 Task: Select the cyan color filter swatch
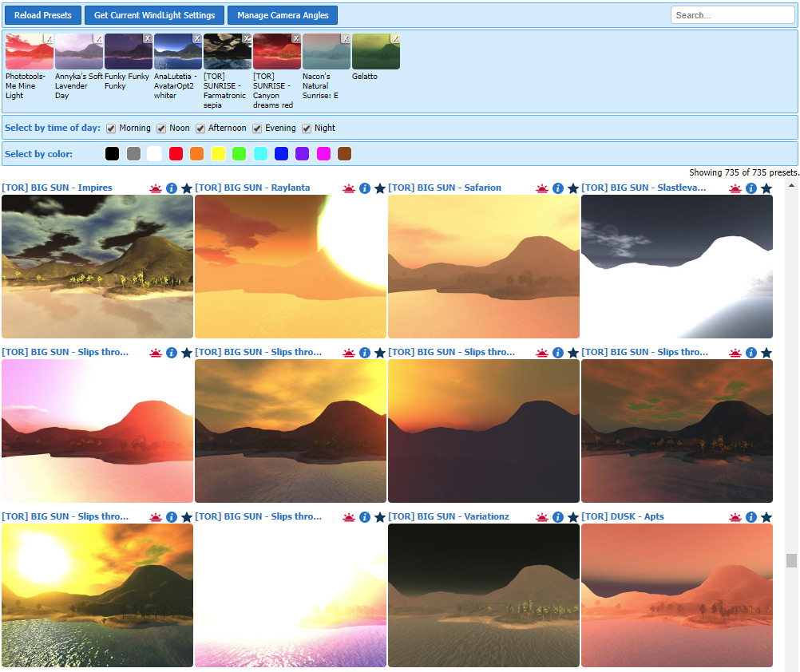click(260, 154)
